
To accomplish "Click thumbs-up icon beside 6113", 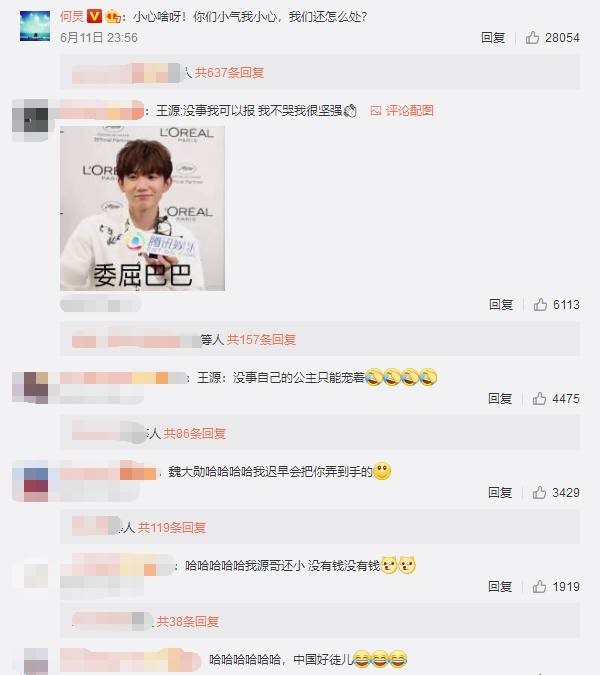I will pos(540,304).
